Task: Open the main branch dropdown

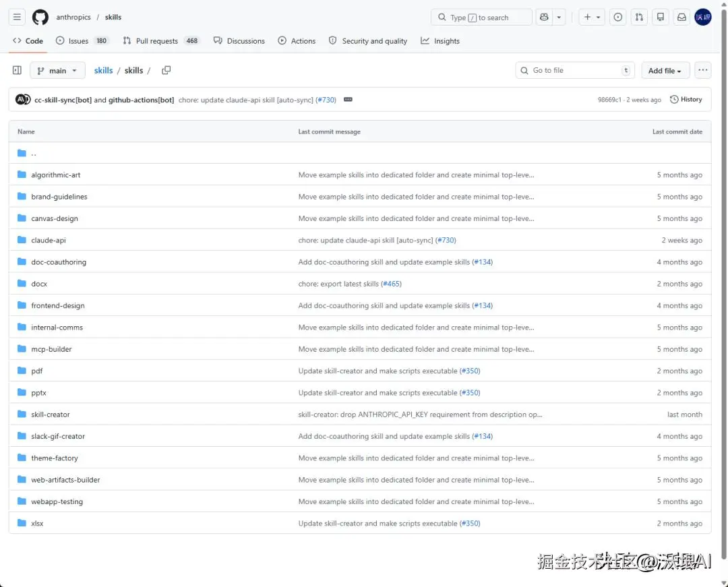Action: point(57,70)
